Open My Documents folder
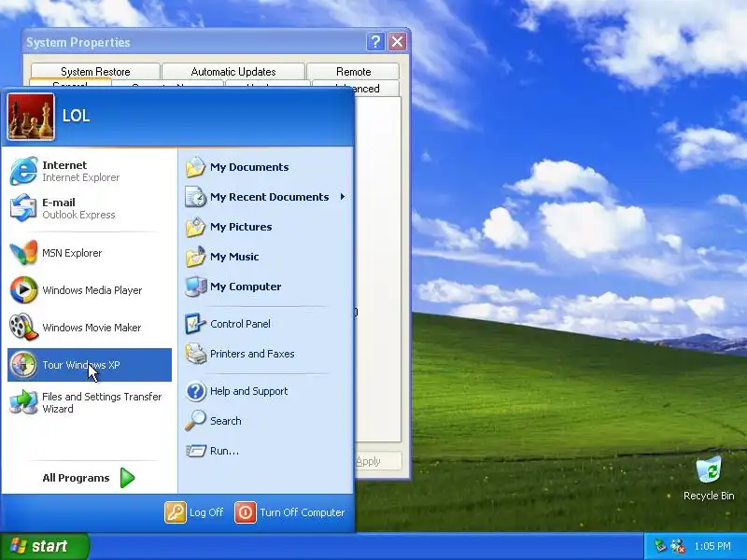This screenshot has width=747, height=560. tap(267, 167)
